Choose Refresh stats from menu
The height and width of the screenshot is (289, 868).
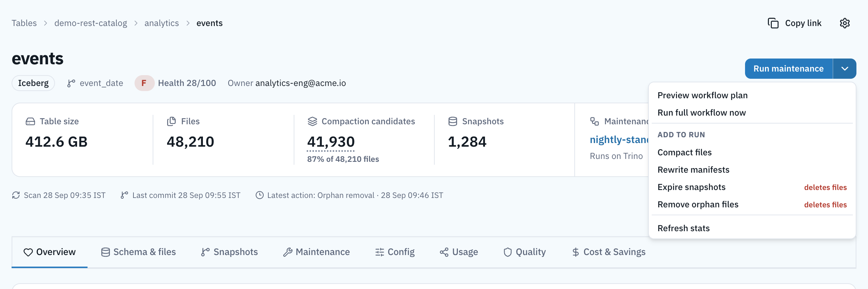[752, 228]
